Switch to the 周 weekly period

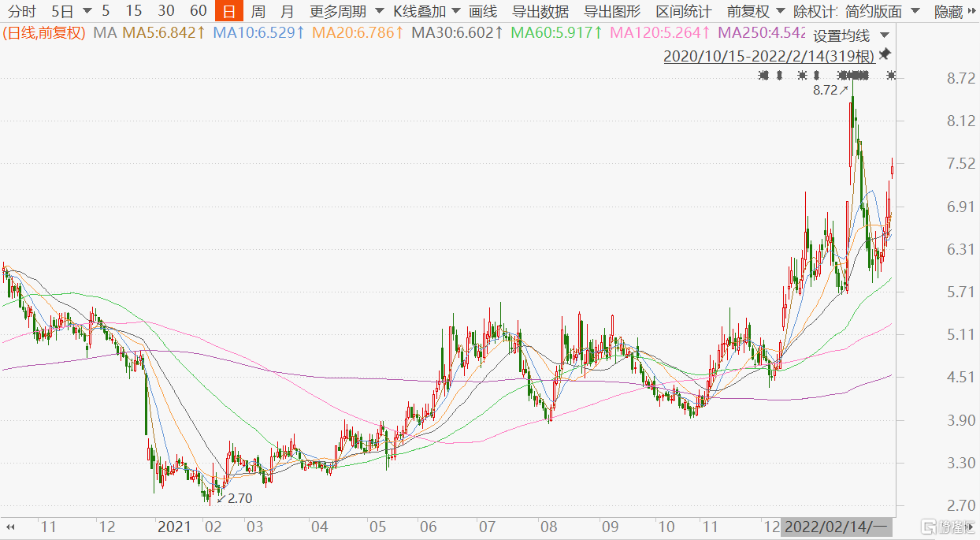pos(258,11)
